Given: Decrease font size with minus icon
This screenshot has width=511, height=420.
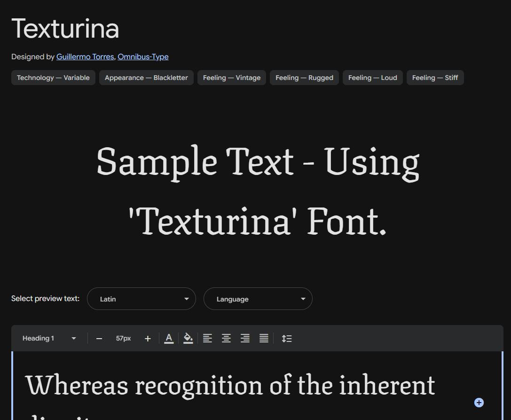Looking at the screenshot, I should click(x=99, y=339).
